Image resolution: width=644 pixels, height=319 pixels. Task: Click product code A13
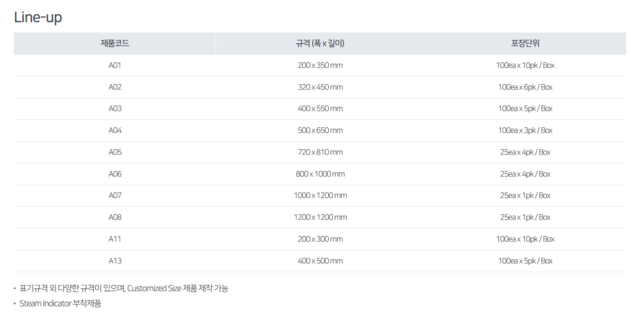pos(115,261)
